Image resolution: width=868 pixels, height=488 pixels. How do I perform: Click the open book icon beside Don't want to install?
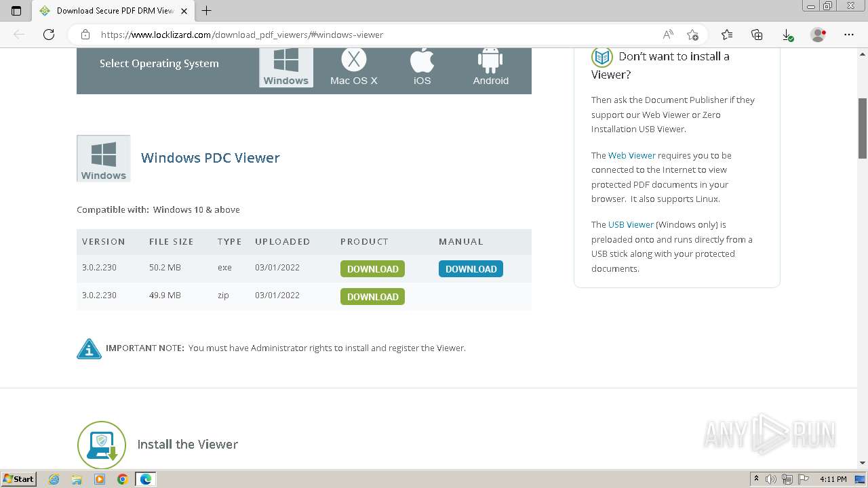(x=602, y=57)
